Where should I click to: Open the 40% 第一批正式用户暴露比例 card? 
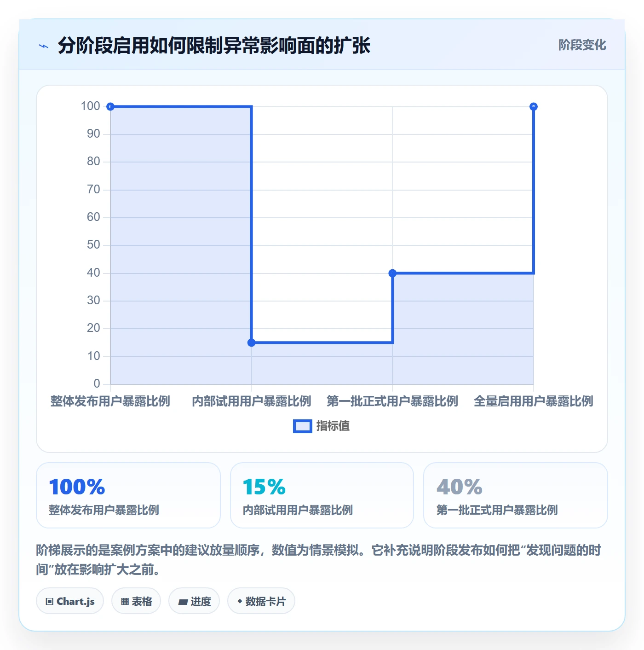516,495
